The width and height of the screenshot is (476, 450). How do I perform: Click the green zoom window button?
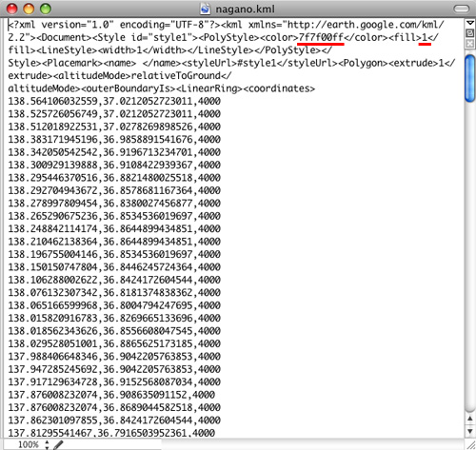pos(46,9)
